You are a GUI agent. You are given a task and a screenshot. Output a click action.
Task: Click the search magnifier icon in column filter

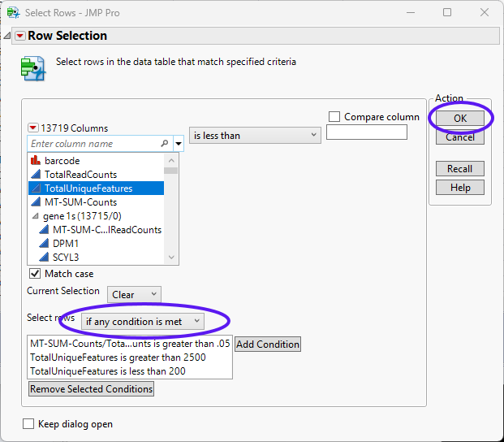coord(165,144)
